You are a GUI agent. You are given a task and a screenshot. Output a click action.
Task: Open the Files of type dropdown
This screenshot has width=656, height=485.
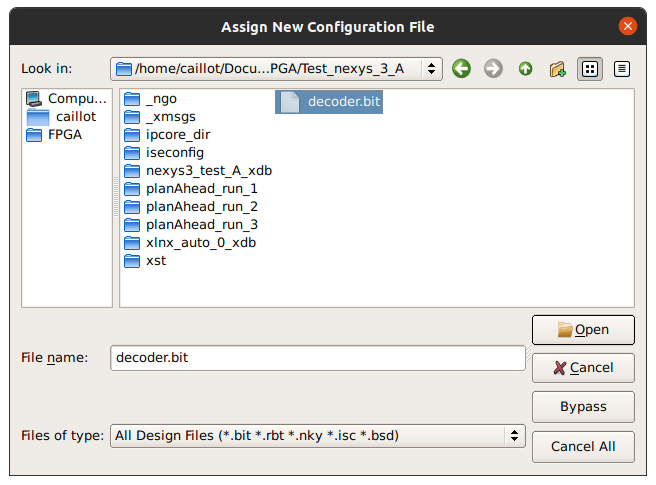pyautogui.click(x=318, y=436)
